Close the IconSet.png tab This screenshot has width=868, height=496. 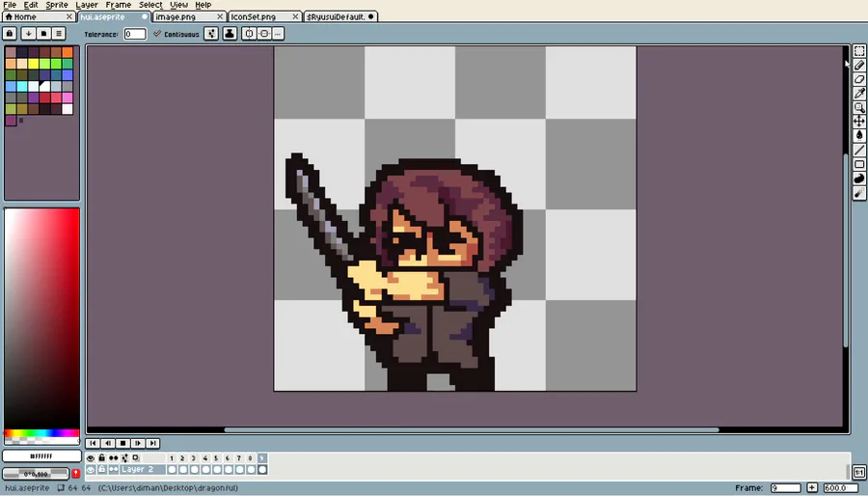pos(295,16)
